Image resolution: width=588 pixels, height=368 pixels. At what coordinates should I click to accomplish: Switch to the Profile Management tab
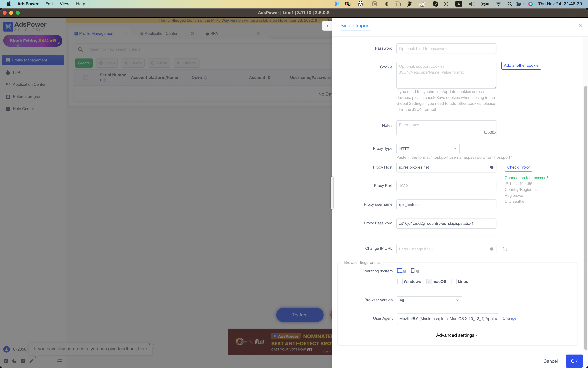pyautogui.click(x=97, y=34)
